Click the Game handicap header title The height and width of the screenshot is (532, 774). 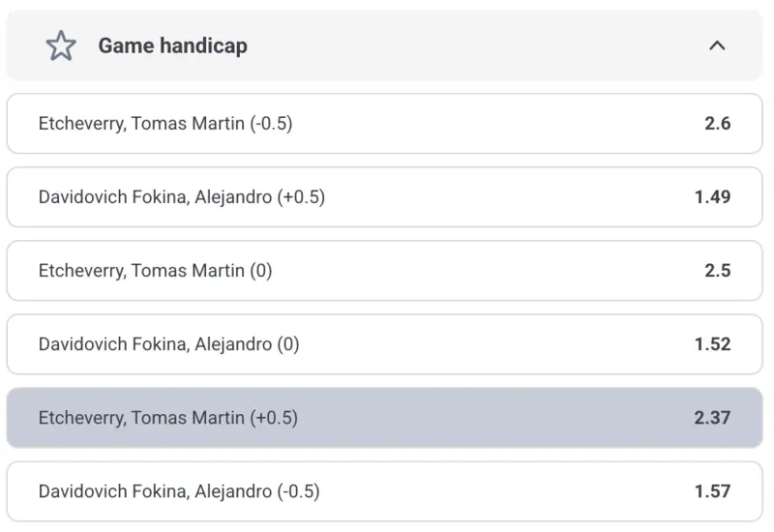(172, 45)
